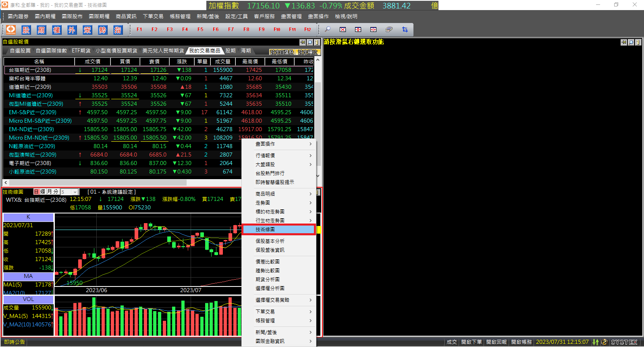
Task: Click the printer icon in the toolbar
Action: click(x=389, y=29)
